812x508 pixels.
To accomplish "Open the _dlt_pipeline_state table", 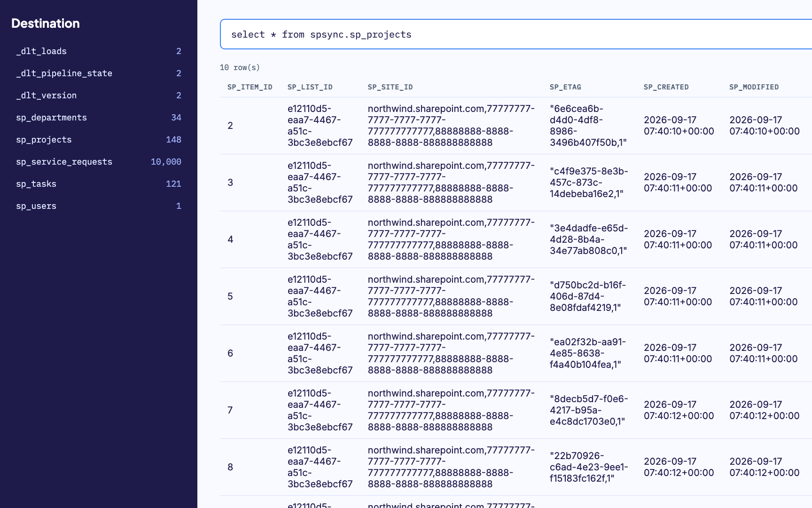I will tap(99, 73).
